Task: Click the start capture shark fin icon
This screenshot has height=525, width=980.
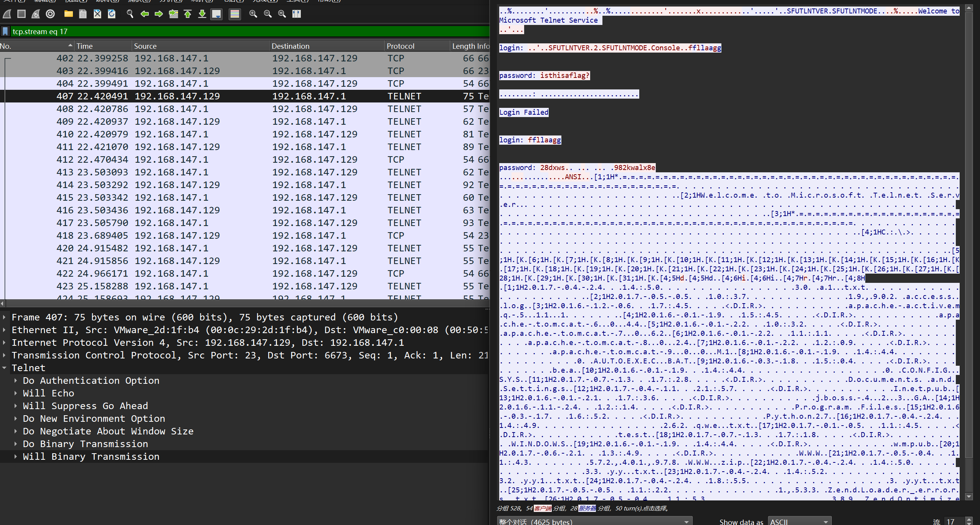Action: (x=7, y=14)
